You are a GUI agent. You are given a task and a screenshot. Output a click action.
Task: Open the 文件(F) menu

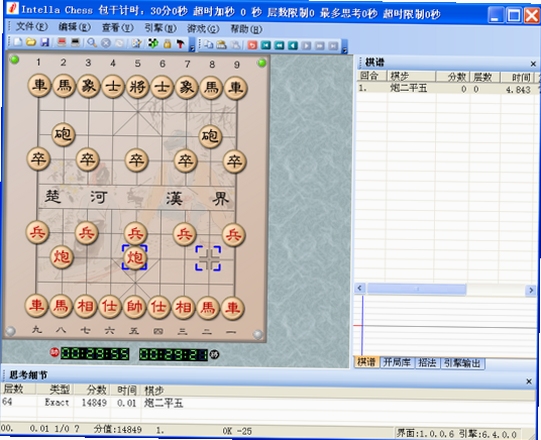coord(32,27)
